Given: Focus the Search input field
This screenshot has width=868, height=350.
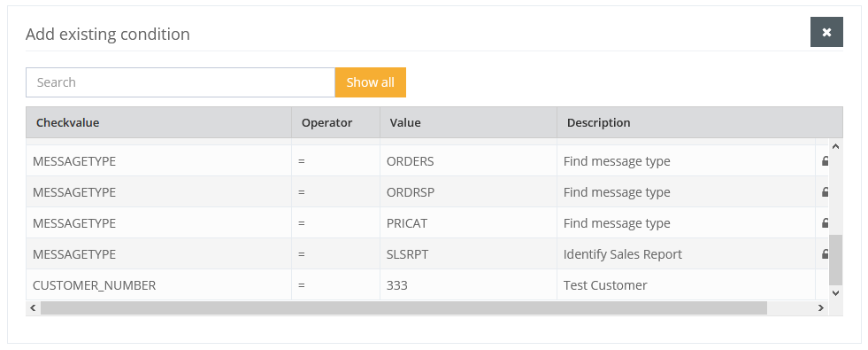Looking at the screenshot, I should click(181, 82).
